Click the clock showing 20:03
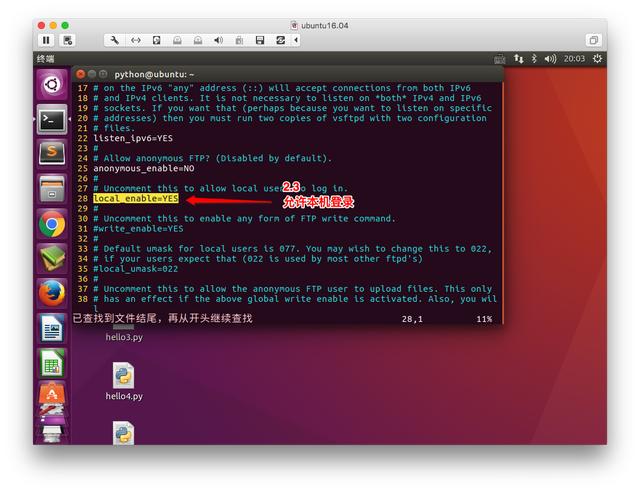 coord(574,59)
